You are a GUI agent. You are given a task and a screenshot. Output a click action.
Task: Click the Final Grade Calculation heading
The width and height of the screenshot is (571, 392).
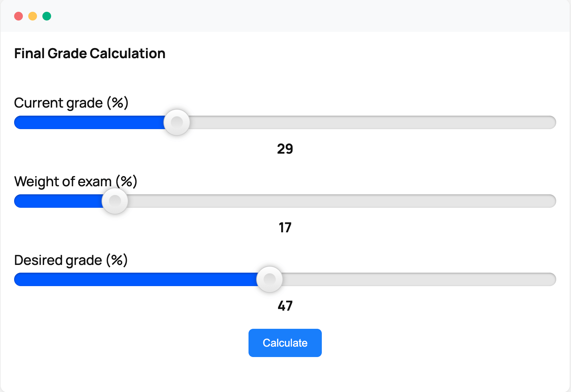90,53
